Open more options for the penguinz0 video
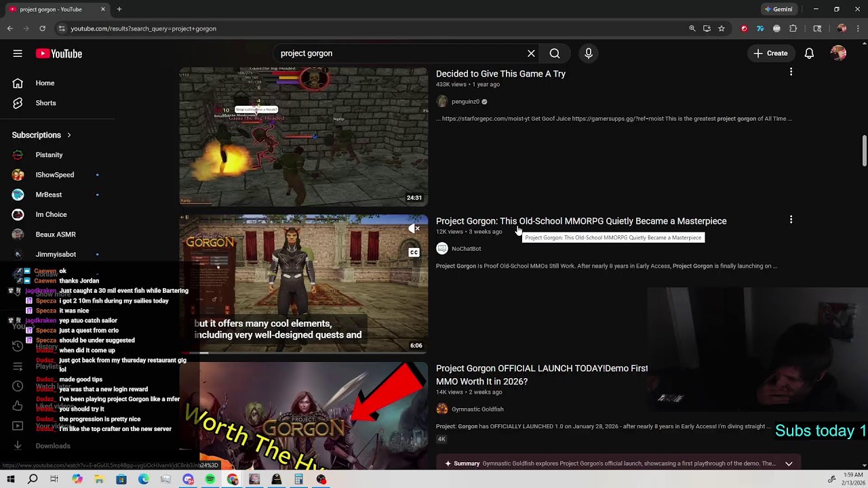868x488 pixels. point(791,72)
